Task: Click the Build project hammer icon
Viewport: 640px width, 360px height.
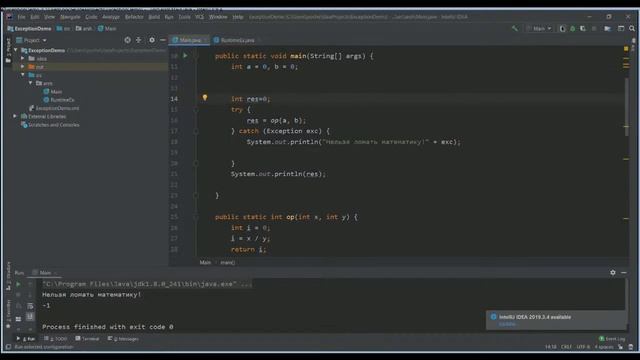Action: [515, 29]
